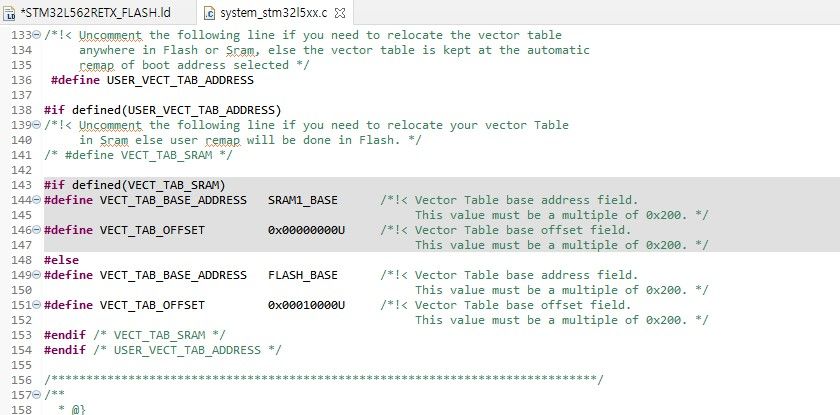Screen dimensions: 840x415
Task: Click the USER_VECT_TAB_ADDRESS define on line 136
Action: 180,80
